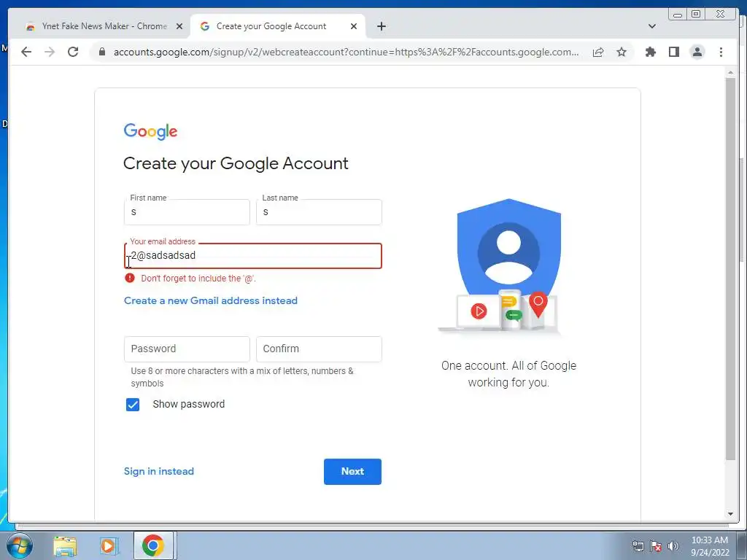This screenshot has height=560, width=747.
Task: Close the Chrome window
Action: tap(720, 14)
